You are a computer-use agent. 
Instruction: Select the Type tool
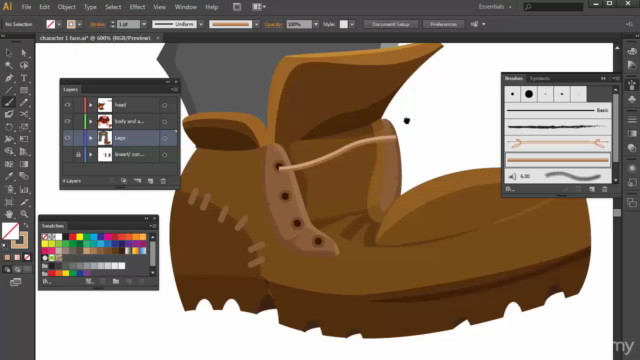(24, 78)
